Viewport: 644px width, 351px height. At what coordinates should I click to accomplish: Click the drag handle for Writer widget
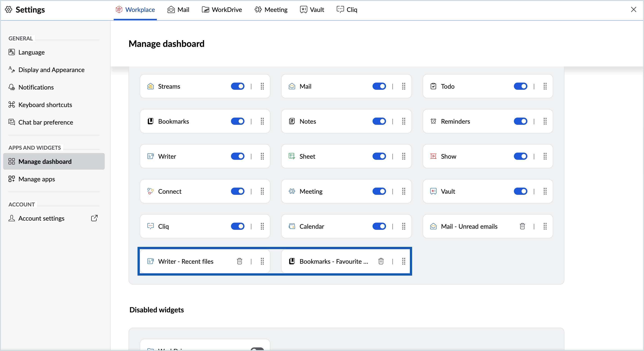point(262,156)
